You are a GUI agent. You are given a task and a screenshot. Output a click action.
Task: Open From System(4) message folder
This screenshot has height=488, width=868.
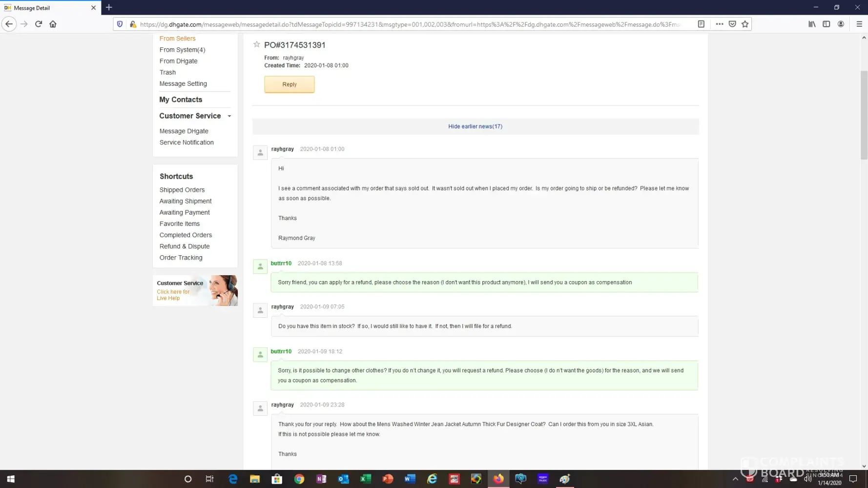(x=182, y=50)
